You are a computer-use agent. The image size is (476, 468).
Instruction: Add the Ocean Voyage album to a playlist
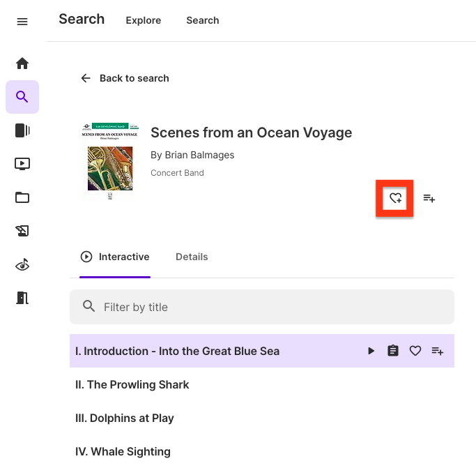pyautogui.click(x=429, y=199)
